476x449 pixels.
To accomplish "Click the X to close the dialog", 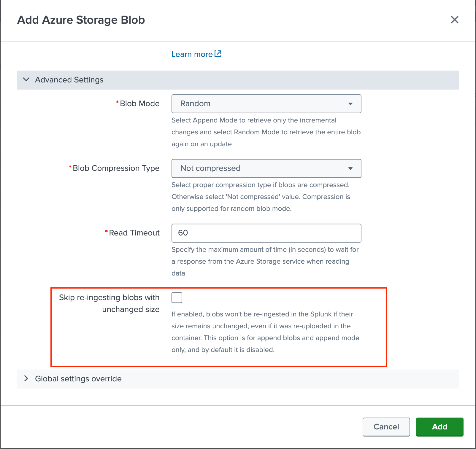I will coord(455,20).
